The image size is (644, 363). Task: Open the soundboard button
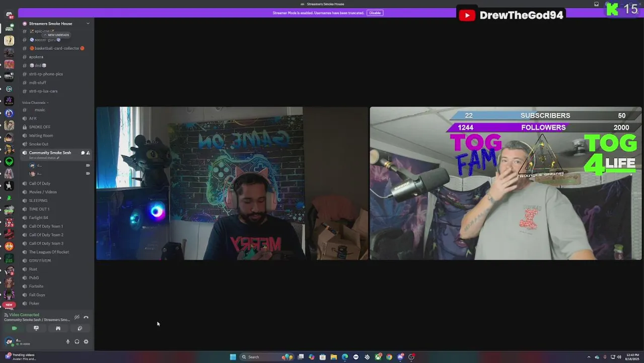tap(80, 328)
